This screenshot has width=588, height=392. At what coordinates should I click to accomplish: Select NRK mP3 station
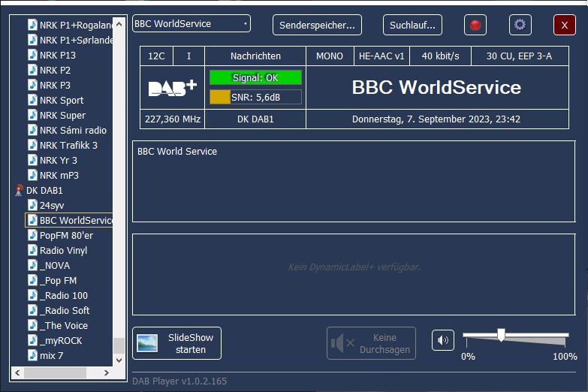[59, 175]
